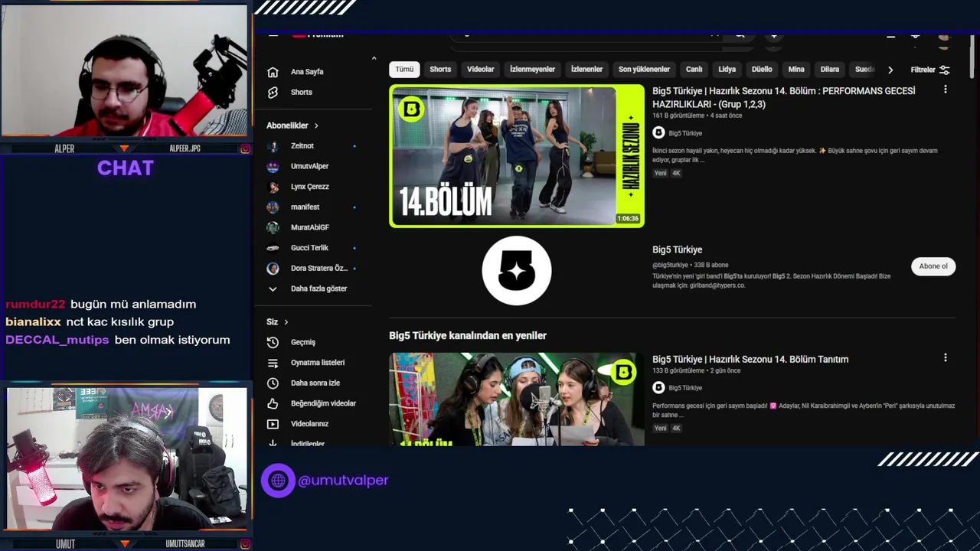The height and width of the screenshot is (551, 980).
Task: Click the @umutvalper globe icon
Action: click(x=278, y=481)
